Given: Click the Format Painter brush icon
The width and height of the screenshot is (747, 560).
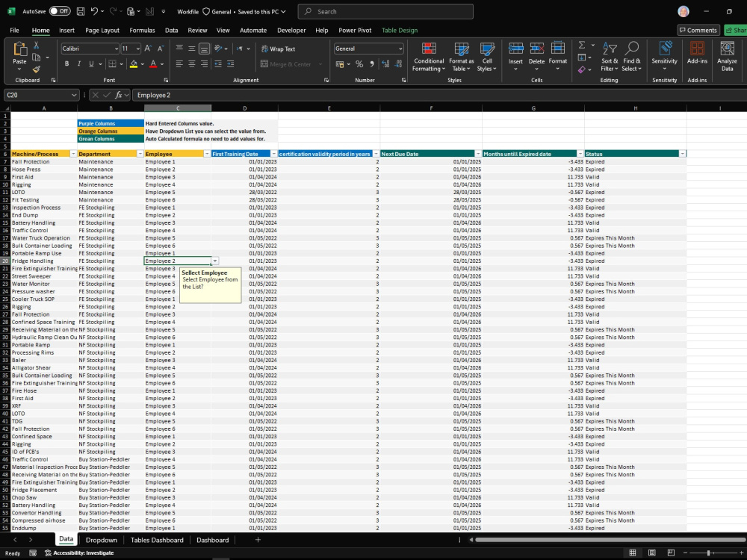Looking at the screenshot, I should 36,69.
